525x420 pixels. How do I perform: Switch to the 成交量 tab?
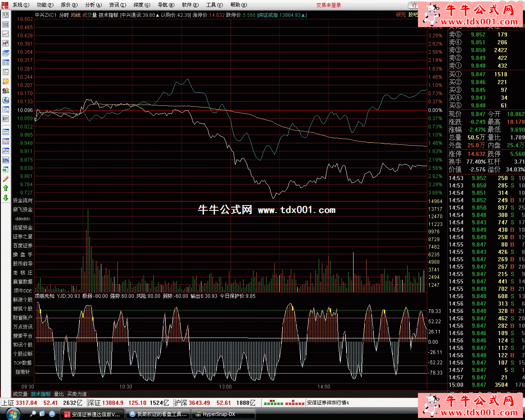(x=21, y=394)
